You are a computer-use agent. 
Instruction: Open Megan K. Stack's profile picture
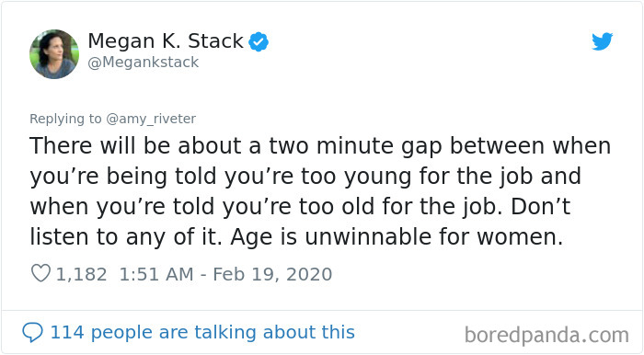(x=54, y=53)
